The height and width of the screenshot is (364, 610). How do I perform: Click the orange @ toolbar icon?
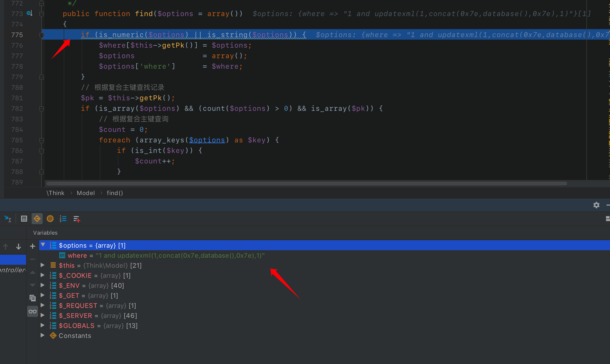point(50,219)
